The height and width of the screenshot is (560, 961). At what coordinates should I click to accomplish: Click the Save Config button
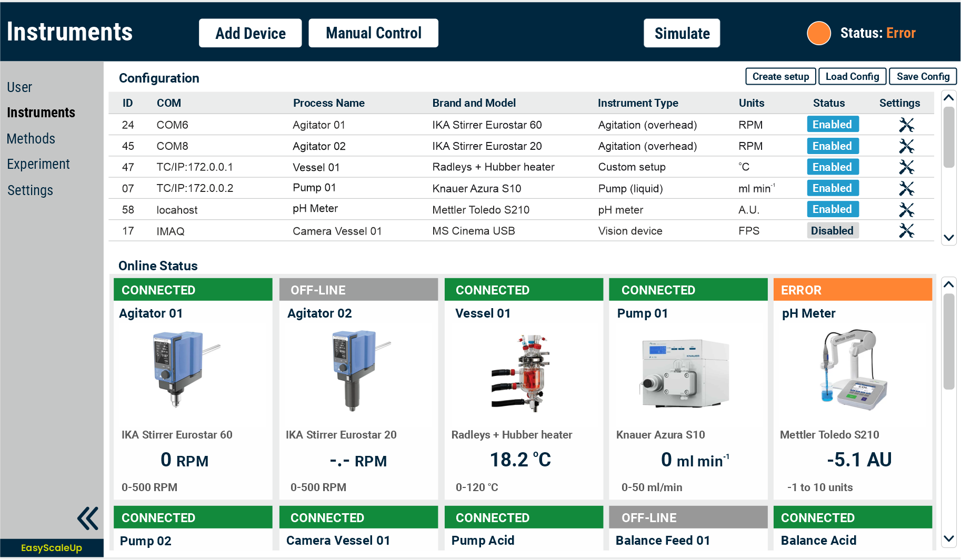(x=922, y=77)
